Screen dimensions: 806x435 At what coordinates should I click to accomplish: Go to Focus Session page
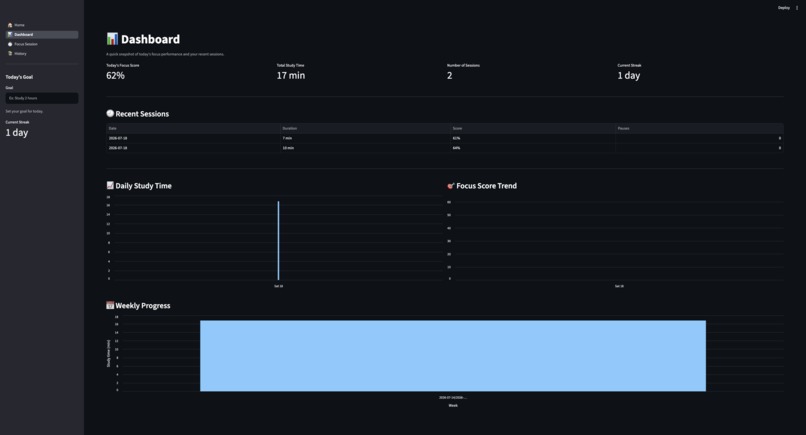42,44
